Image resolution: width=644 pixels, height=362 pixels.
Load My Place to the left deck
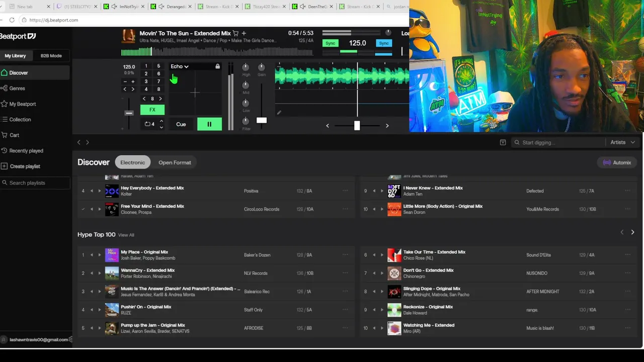click(92, 255)
